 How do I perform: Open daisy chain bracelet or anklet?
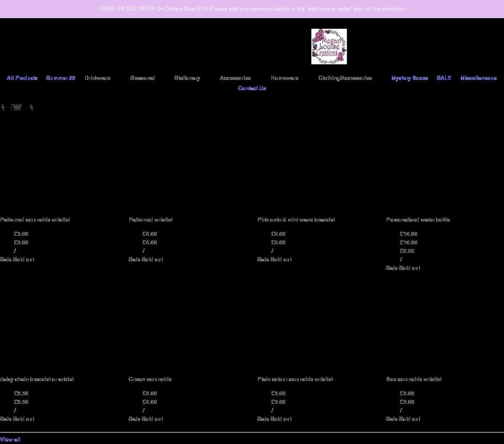[x=37, y=379]
